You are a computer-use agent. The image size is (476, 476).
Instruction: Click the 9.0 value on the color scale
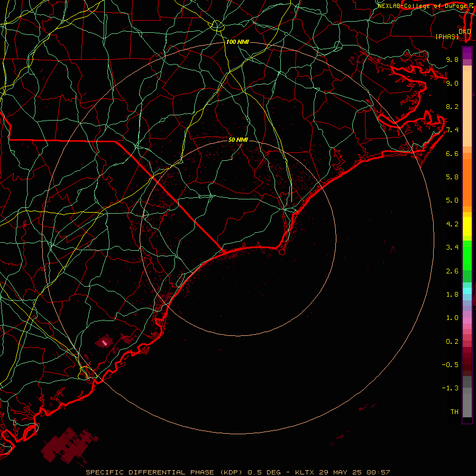(452, 83)
